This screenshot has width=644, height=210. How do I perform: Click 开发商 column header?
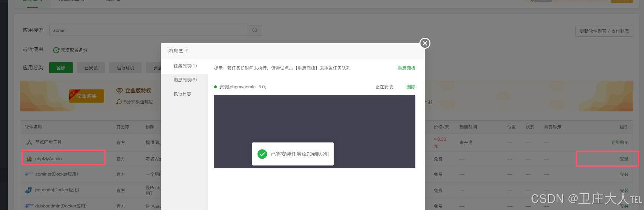[x=123, y=127]
